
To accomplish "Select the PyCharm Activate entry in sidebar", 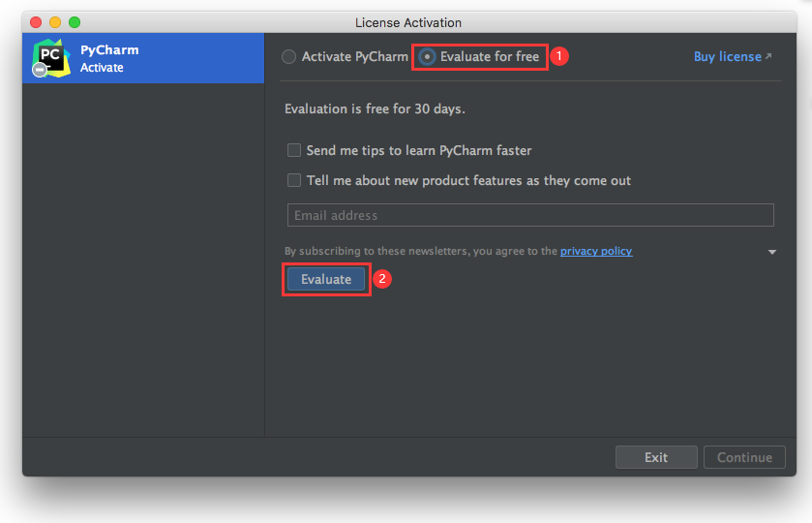I will [143, 58].
